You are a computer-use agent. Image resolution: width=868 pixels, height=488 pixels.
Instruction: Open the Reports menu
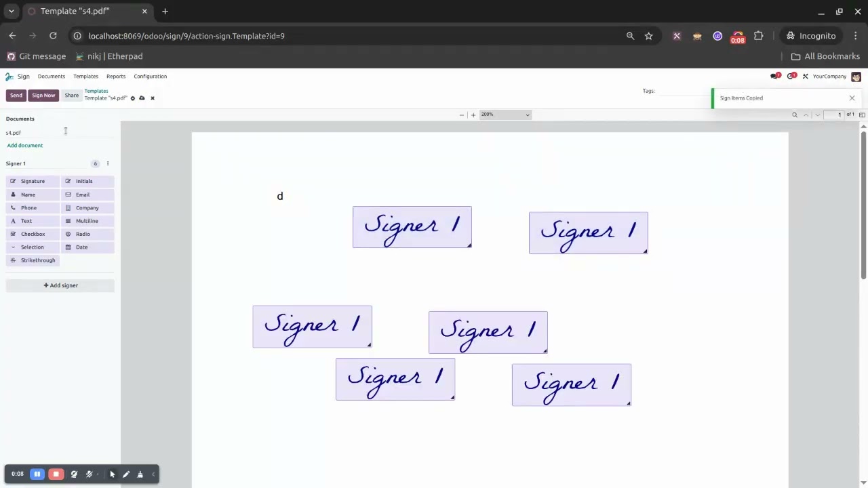pos(116,77)
